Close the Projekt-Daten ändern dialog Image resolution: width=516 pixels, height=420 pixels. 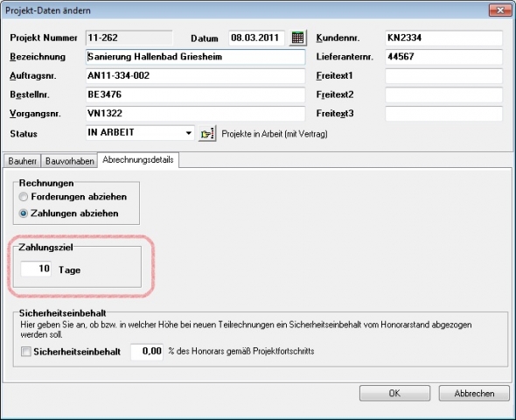pos(500,10)
